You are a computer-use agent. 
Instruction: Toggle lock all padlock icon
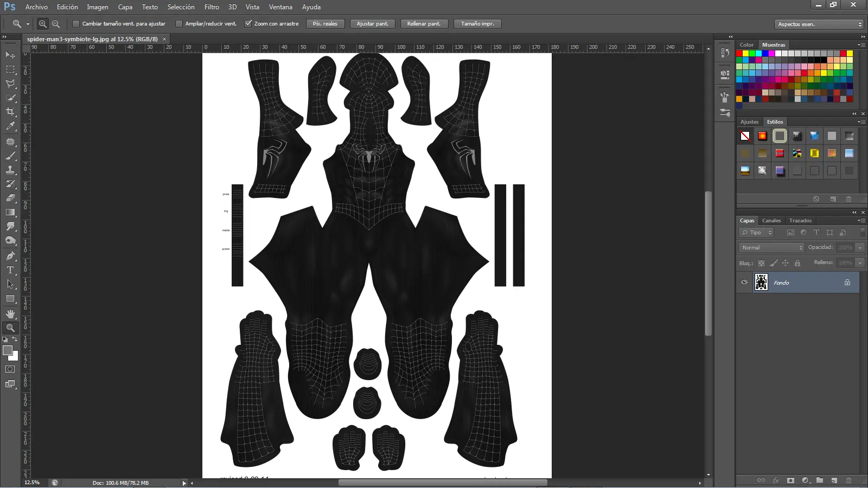(x=797, y=263)
